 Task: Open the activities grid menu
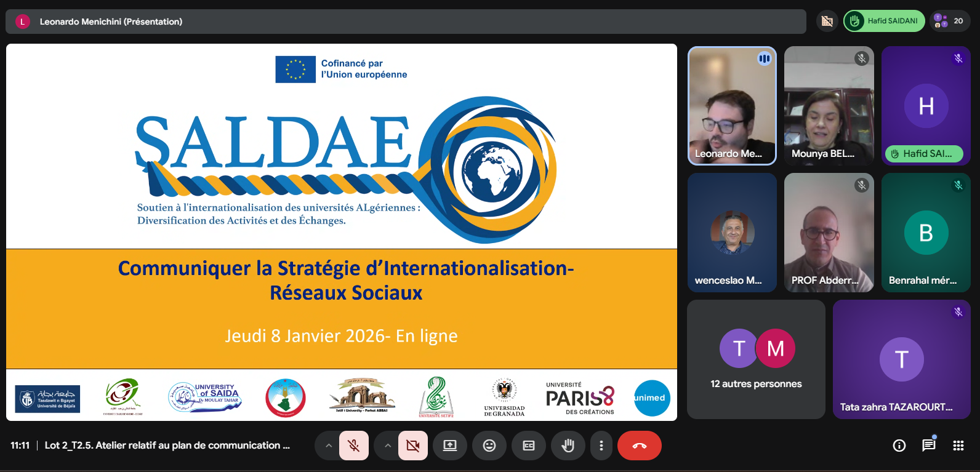coord(958,446)
